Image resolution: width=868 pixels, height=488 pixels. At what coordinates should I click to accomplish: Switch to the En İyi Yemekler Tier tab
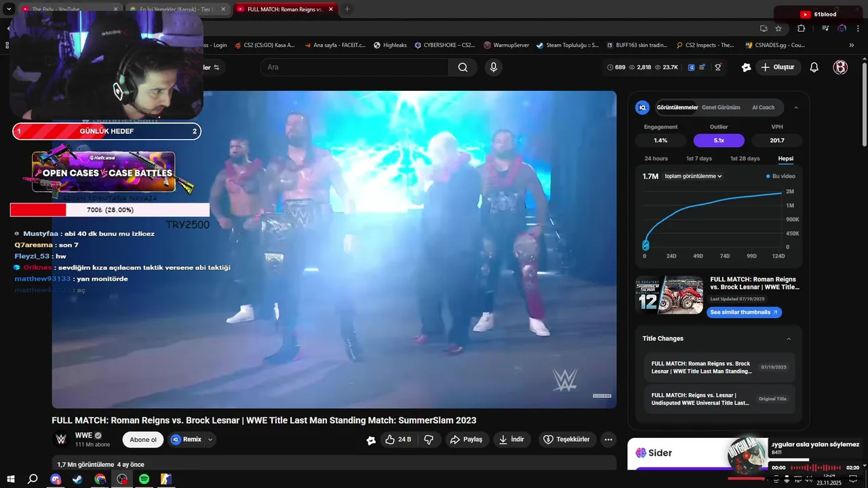[178, 9]
